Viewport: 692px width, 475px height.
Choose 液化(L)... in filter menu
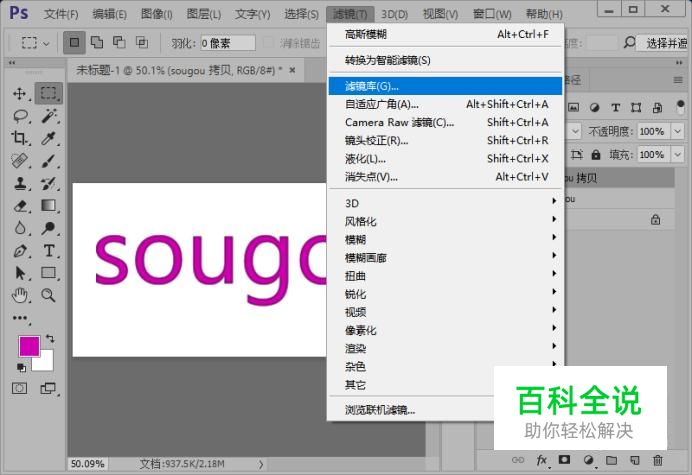(x=445, y=158)
